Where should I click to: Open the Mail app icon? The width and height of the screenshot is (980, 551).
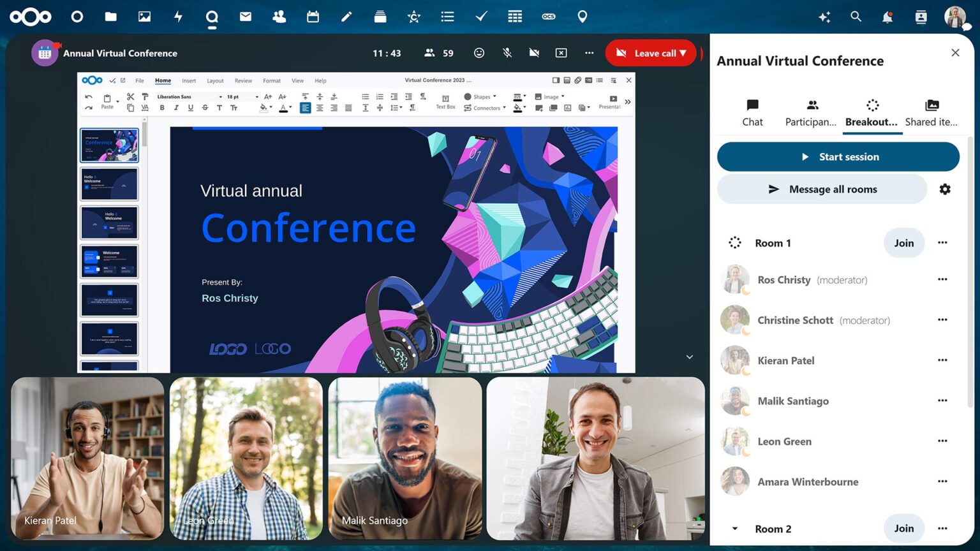coord(245,17)
